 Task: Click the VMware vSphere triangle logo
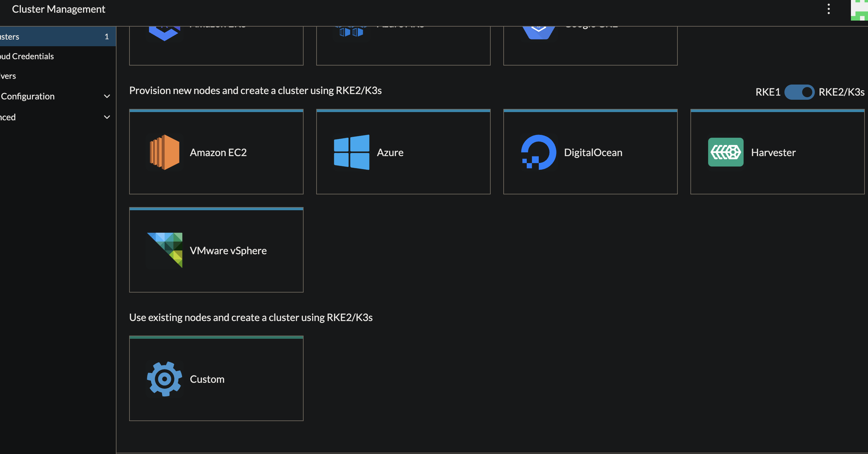tap(165, 250)
